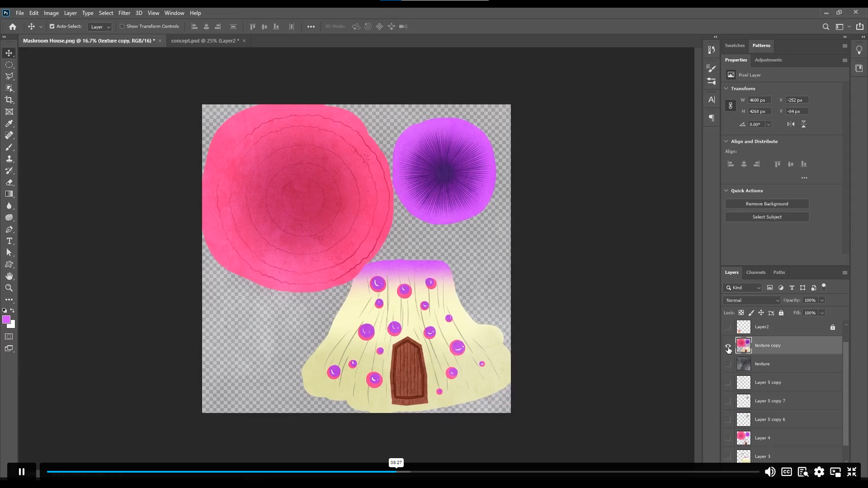The height and width of the screenshot is (488, 868).
Task: Select the Brush tool
Action: [9, 147]
